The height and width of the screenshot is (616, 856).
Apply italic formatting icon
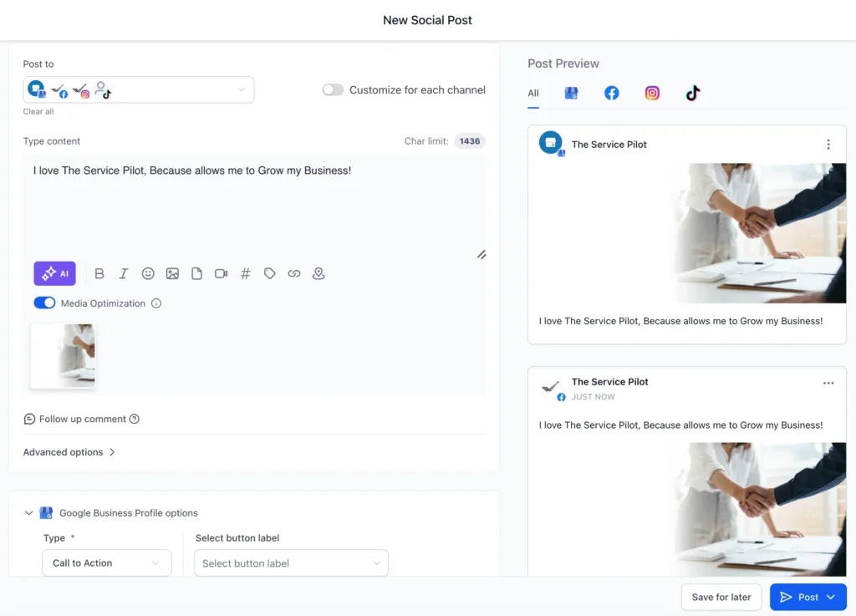(124, 273)
